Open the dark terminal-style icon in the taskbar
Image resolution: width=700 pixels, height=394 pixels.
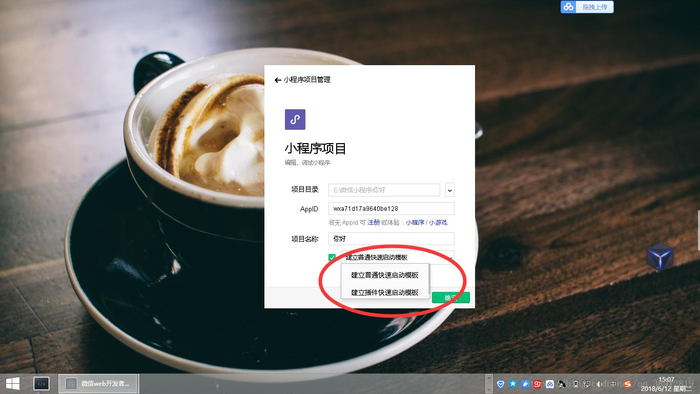(x=42, y=384)
